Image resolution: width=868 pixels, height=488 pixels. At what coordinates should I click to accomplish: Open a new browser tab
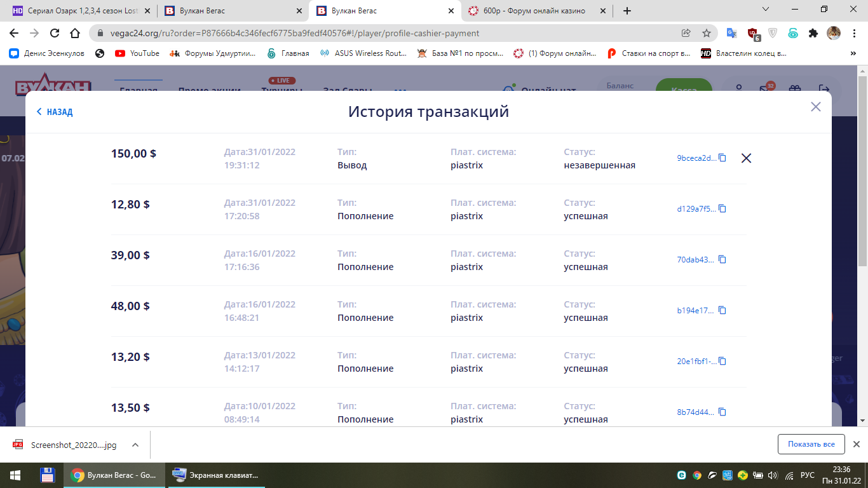[627, 11]
